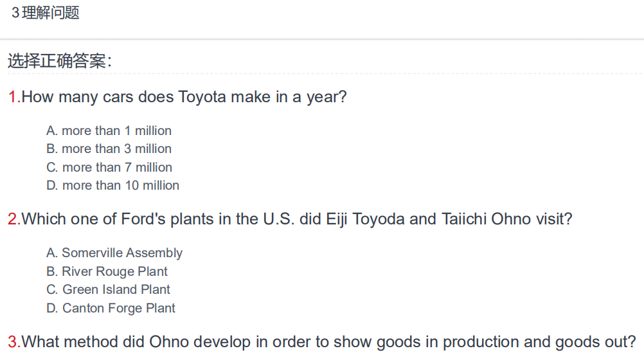
Task: Select A. Somerville Assembly
Action: [114, 253]
